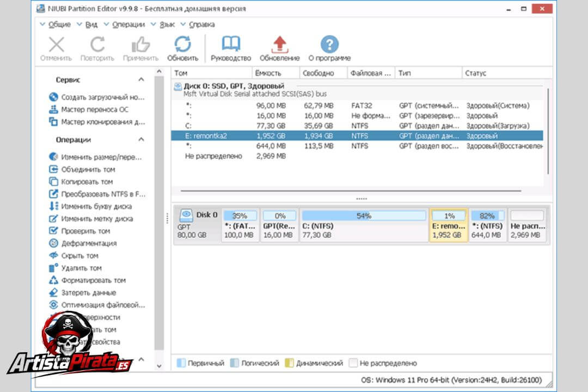Screen dimensions: 588x392
Task: Click the Копировать том icon
Action: coord(53,181)
